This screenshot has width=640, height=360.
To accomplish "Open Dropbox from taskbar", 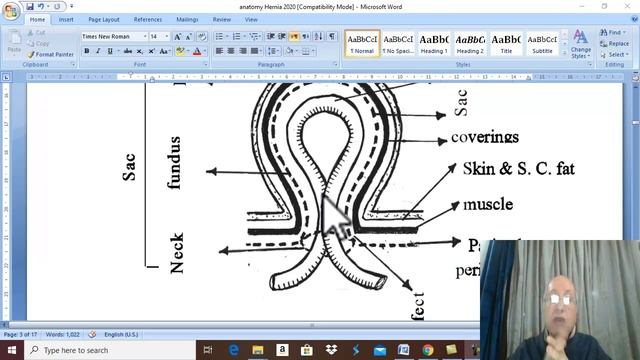I will (331, 350).
